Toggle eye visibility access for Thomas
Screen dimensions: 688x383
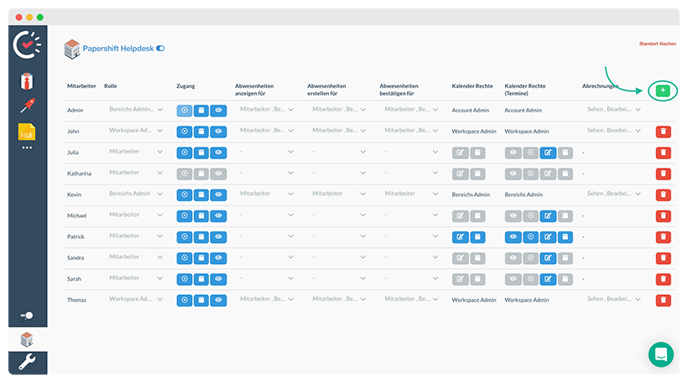219,300
